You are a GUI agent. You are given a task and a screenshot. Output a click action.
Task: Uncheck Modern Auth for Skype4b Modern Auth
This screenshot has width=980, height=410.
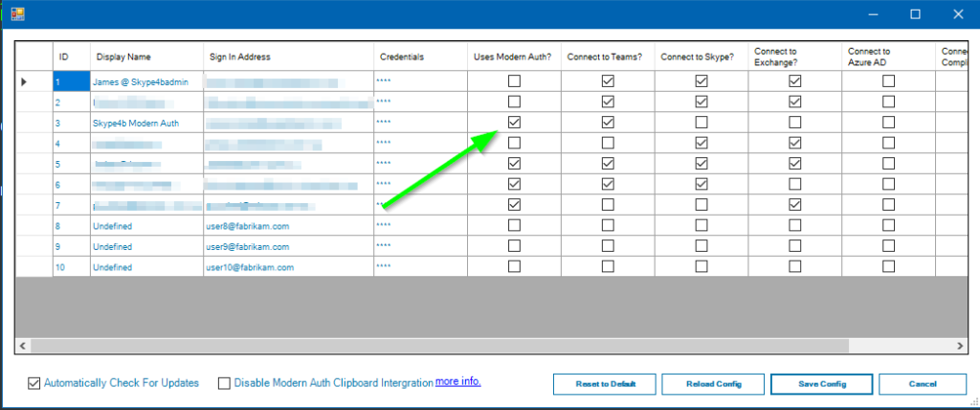click(x=514, y=123)
